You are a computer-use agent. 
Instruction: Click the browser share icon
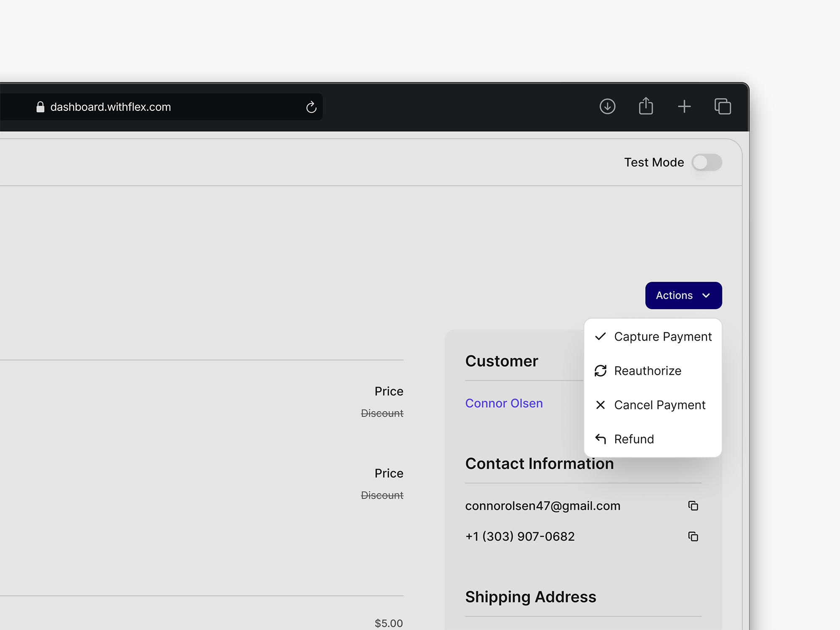coord(646,106)
